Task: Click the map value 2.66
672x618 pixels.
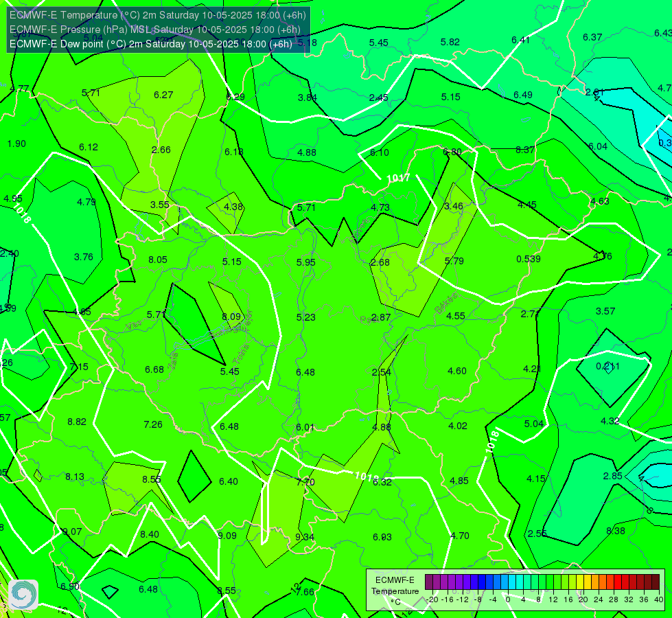Action: coord(161,150)
